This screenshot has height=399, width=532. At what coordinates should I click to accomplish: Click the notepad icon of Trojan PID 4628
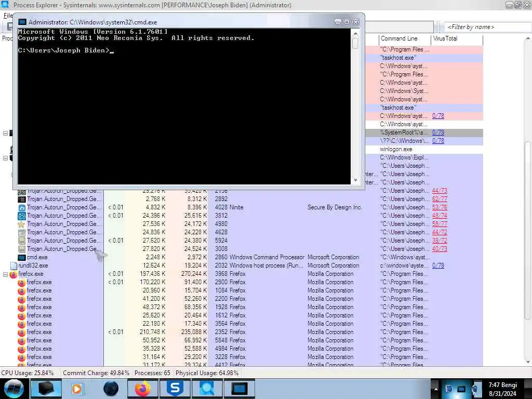click(22, 232)
